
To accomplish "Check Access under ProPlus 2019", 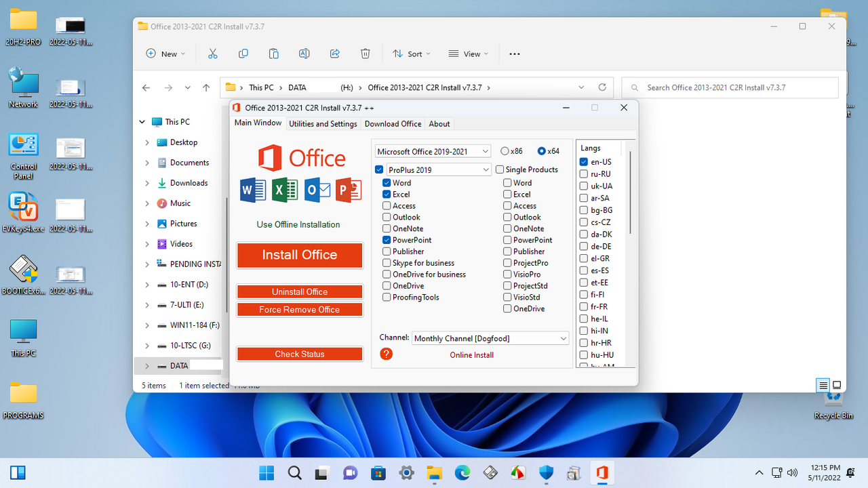I will click(x=387, y=206).
